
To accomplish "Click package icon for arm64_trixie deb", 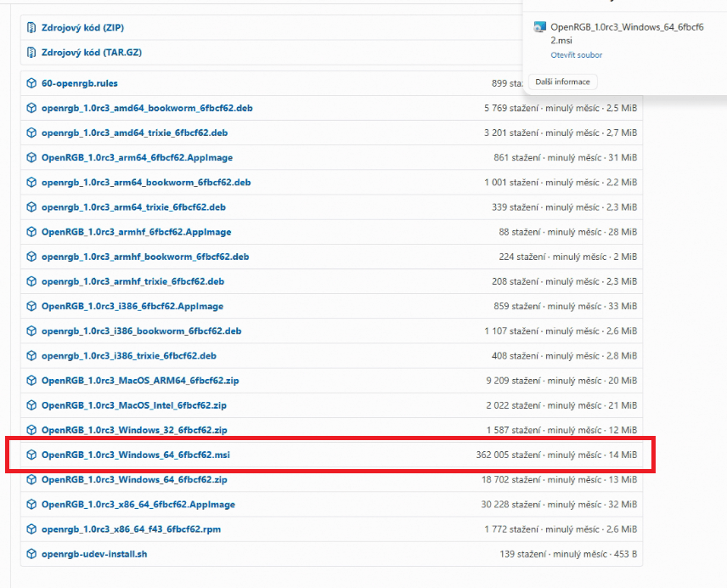I will pos(31,207).
